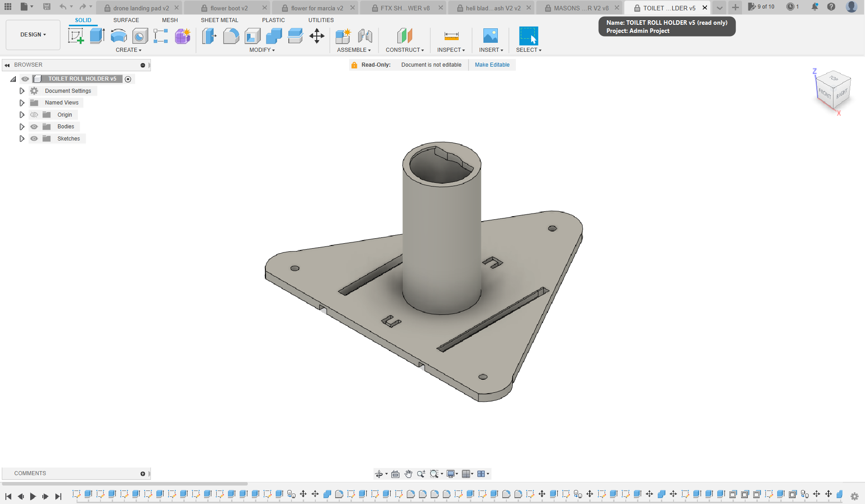Activate the TOILET ROLL HOLDER v5 radio button

(128, 79)
